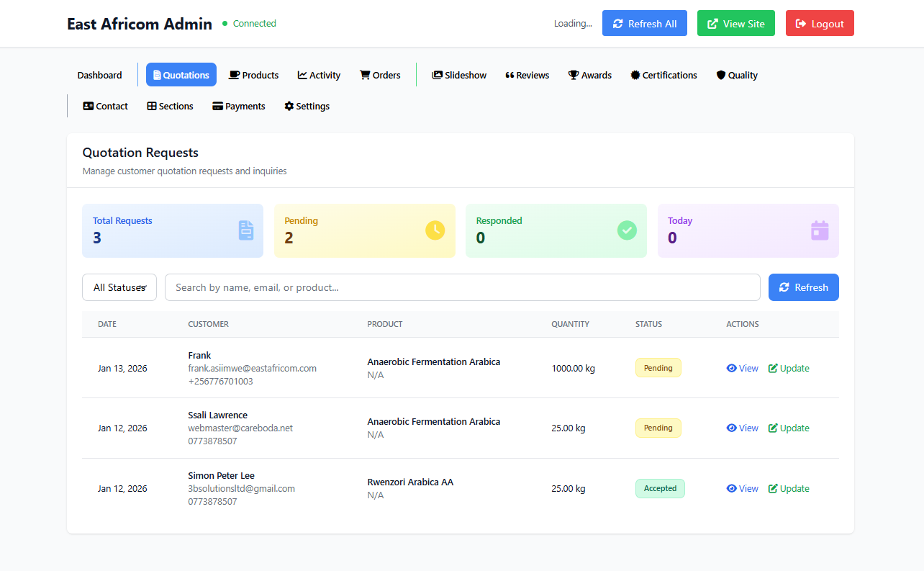Click the shield icon beside Quality

point(721,75)
